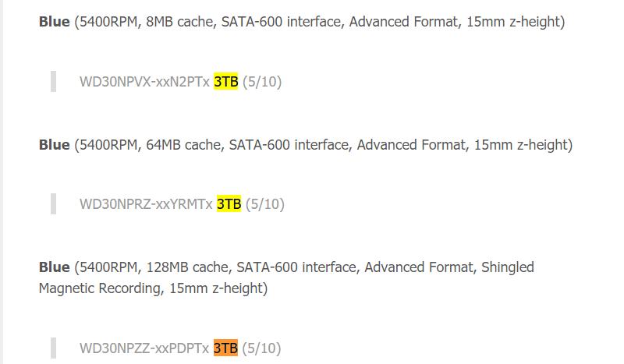This screenshot has height=364, width=624.
Task: Click the Blue heading for the 8MB cache drive
Action: coord(54,22)
